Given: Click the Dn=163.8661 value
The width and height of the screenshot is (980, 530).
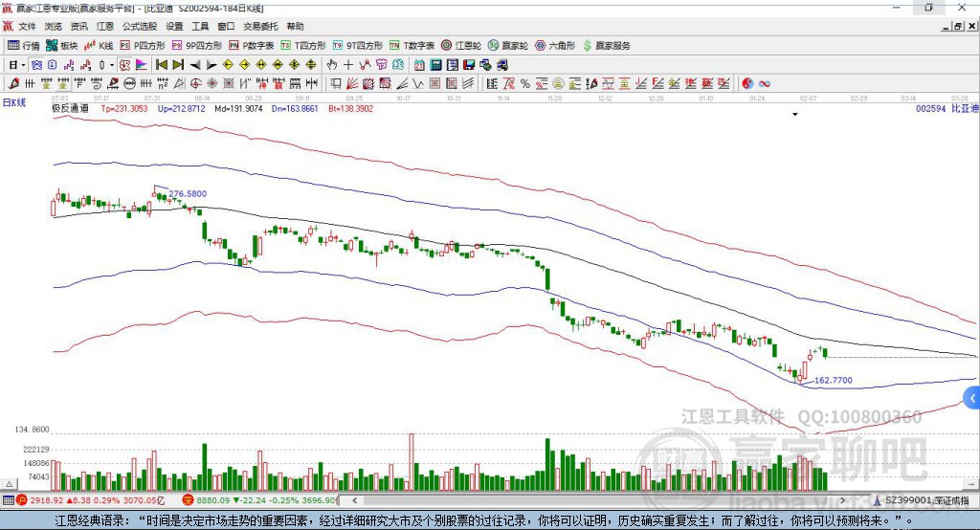Looking at the screenshot, I should tap(295, 109).
